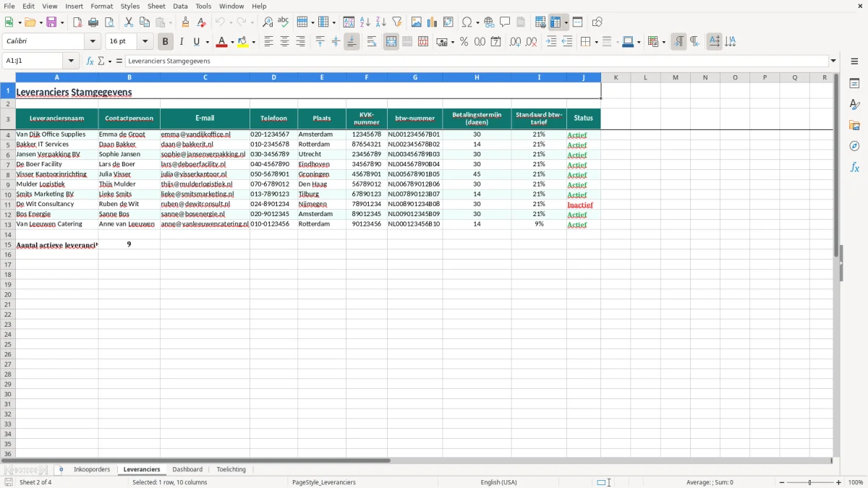Click the 100% zoom level
This screenshot has width=868, height=488.
[856, 482]
